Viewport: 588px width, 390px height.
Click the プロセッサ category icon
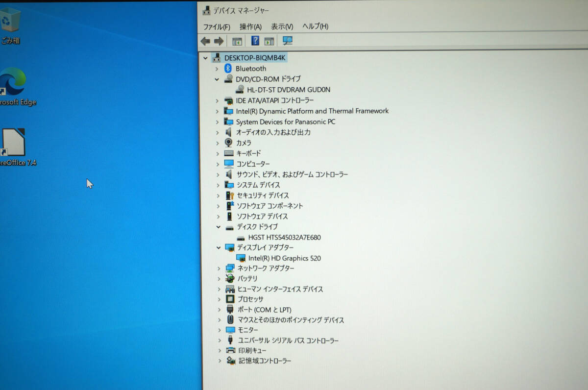230,299
